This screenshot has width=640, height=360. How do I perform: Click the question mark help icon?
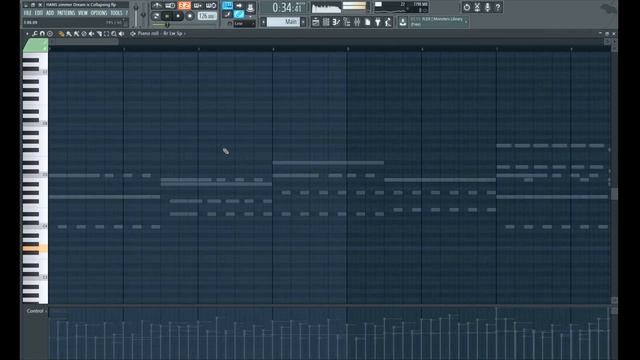498,7
